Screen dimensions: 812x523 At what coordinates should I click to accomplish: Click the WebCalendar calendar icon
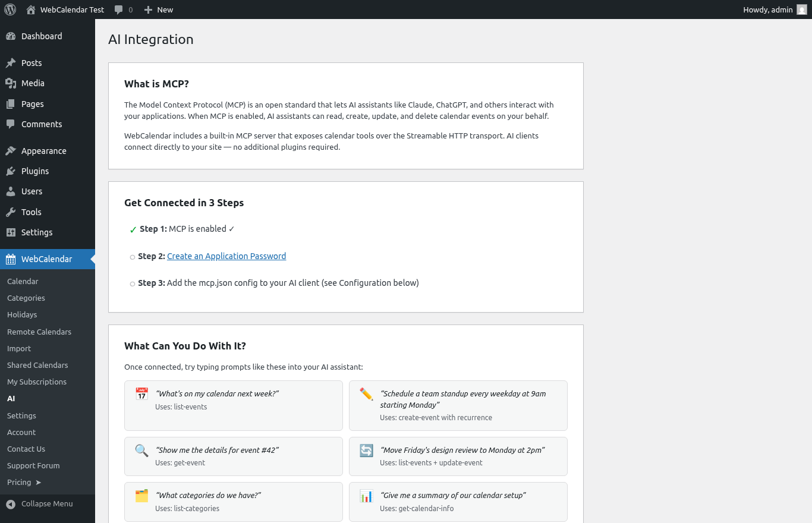pyautogui.click(x=11, y=259)
